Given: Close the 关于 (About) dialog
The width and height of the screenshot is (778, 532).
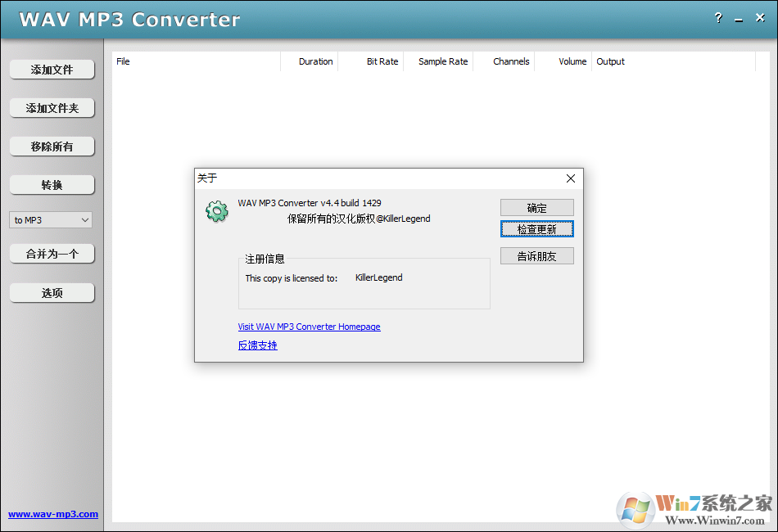Looking at the screenshot, I should [x=571, y=178].
